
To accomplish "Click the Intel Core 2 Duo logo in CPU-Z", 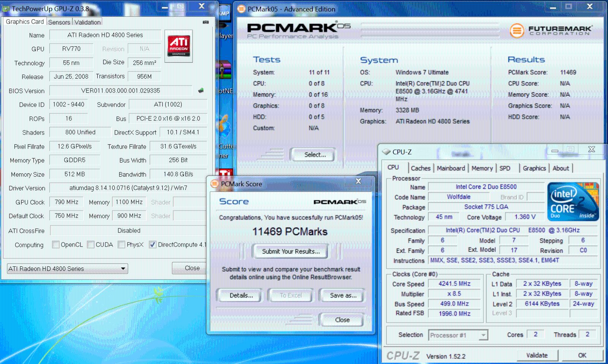I will click(x=573, y=201).
